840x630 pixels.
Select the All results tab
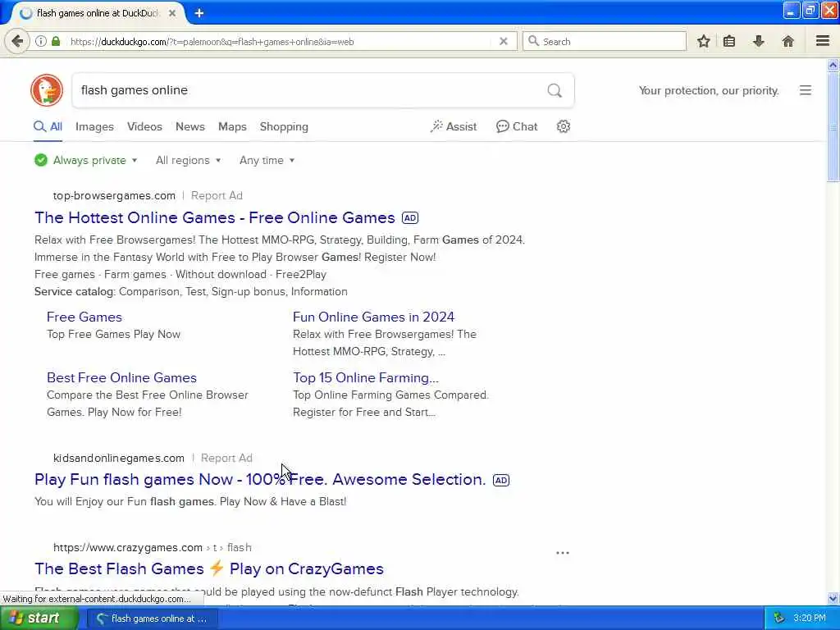click(48, 126)
